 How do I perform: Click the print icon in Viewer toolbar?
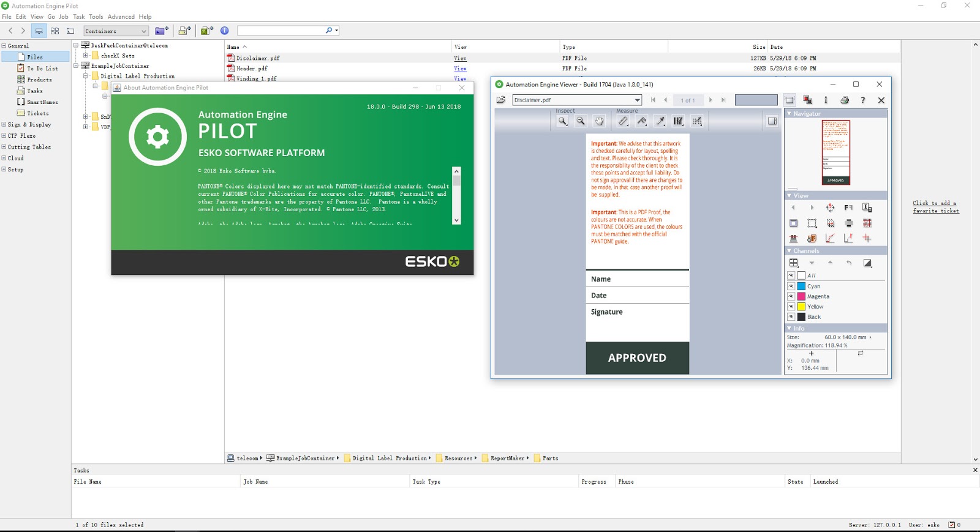(845, 100)
